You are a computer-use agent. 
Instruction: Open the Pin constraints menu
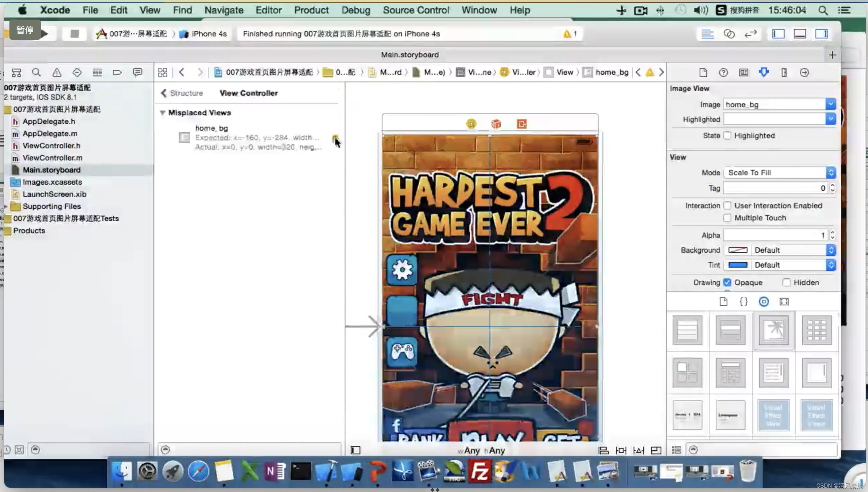[621, 450]
